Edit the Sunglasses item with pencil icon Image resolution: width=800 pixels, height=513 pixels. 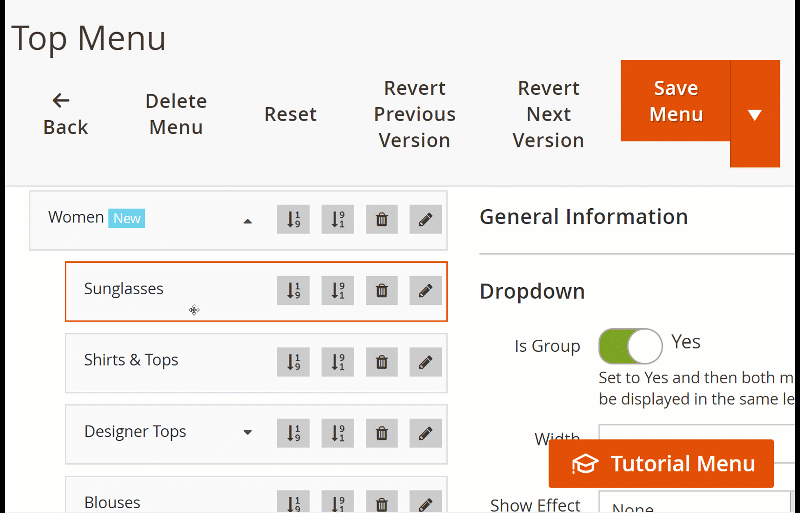425,291
